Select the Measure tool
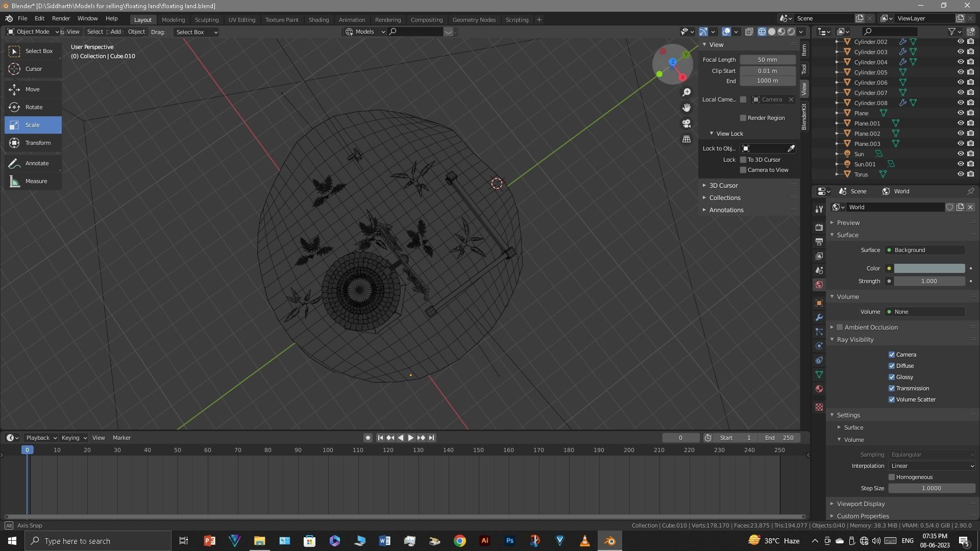 point(33,181)
